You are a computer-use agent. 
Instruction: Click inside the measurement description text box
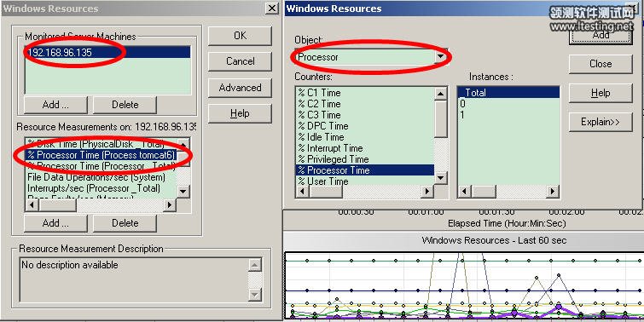pos(134,279)
